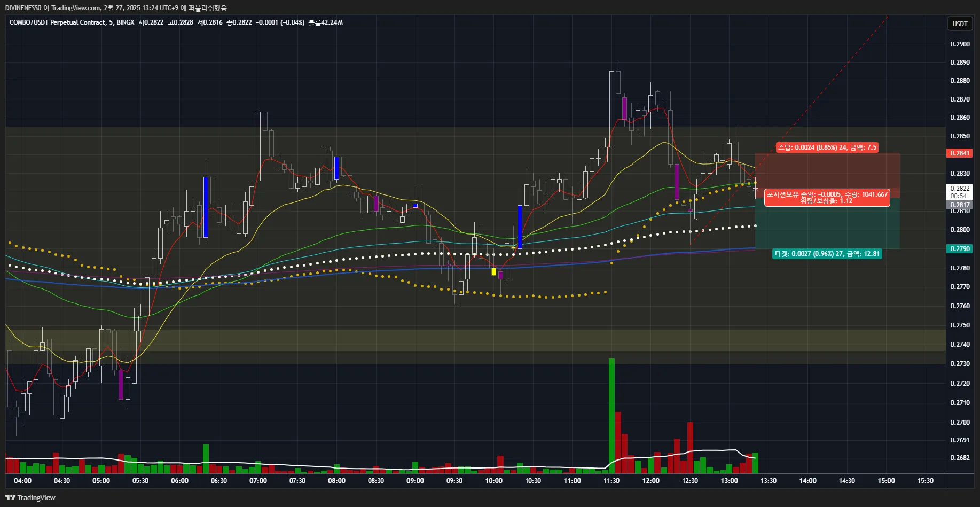Click the 04:00 time axis label
Image resolution: width=980 pixels, height=507 pixels.
(x=22, y=481)
